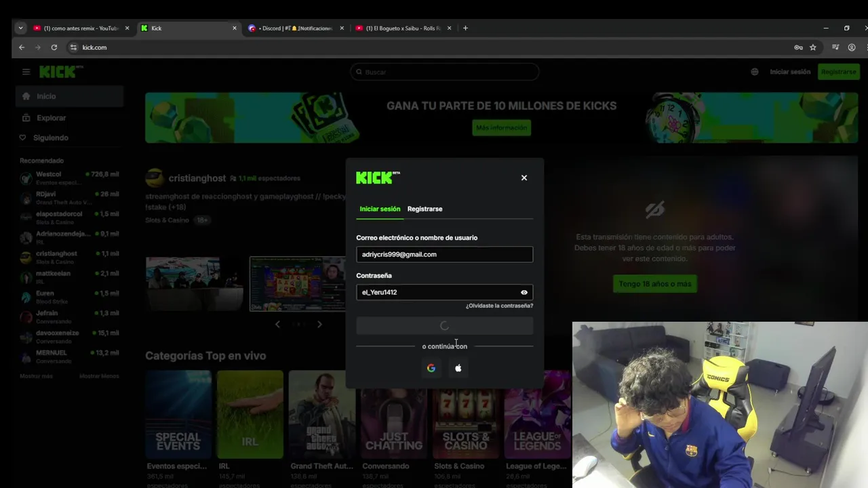Open recommended channel davooxeneize
The image size is (868, 488).
[69, 336]
